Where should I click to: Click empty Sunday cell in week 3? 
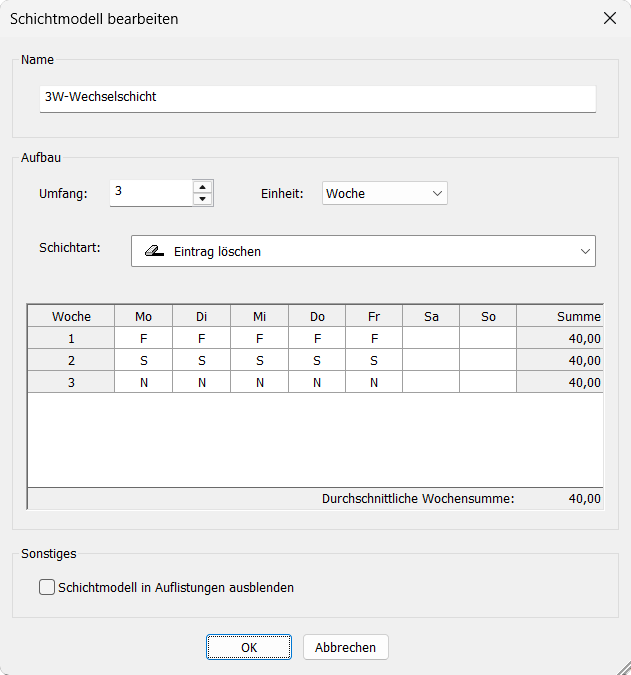[x=488, y=382]
